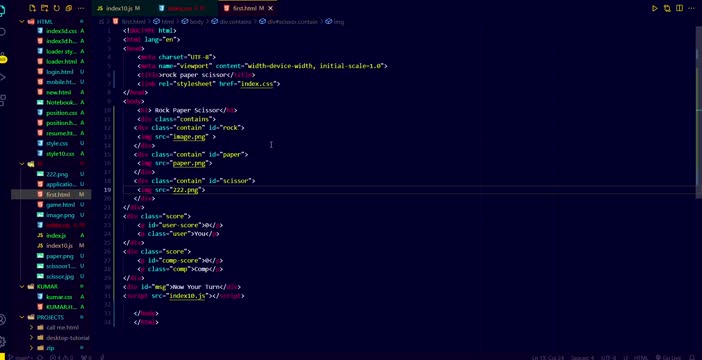Follow the index10.js script src link
This screenshot has width=702, height=360.
pos(187,296)
